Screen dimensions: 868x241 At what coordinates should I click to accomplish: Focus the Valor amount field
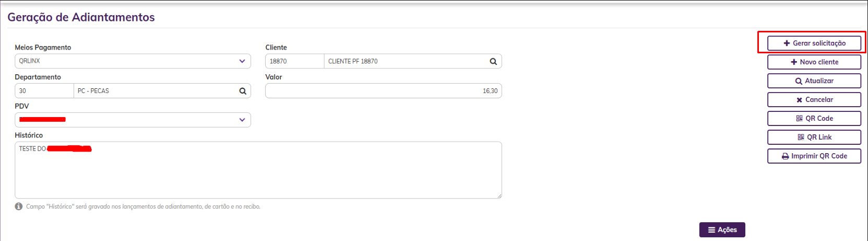coord(383,91)
